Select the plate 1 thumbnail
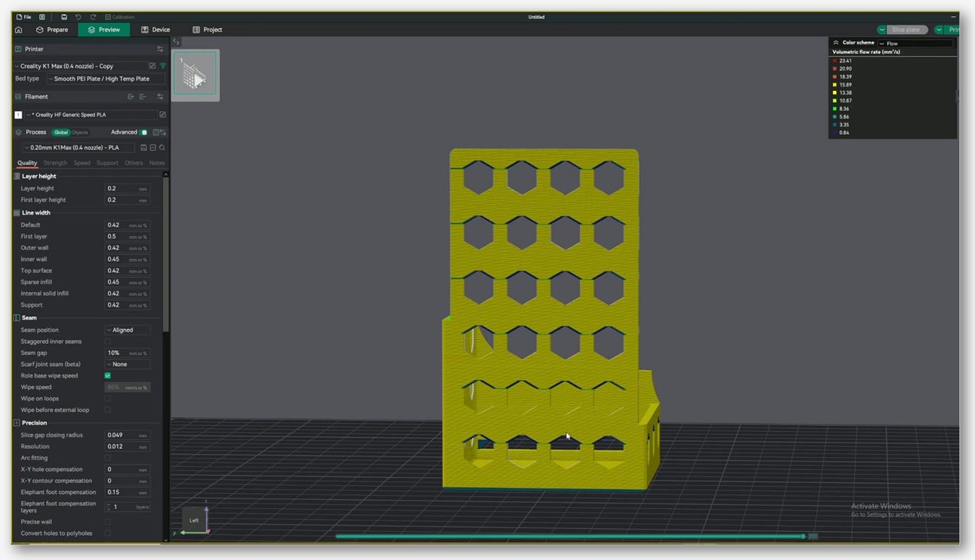Screen dimensions: 975x560 point(196,75)
